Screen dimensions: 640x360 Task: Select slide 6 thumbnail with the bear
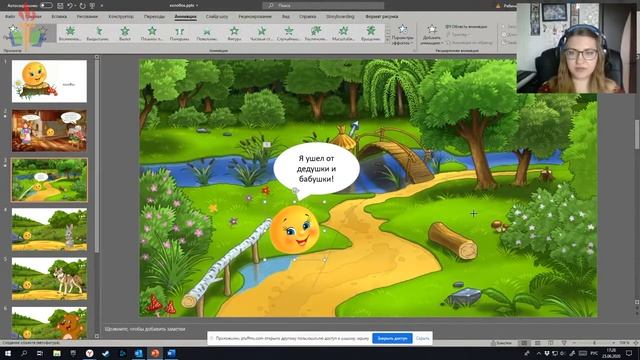[49, 323]
